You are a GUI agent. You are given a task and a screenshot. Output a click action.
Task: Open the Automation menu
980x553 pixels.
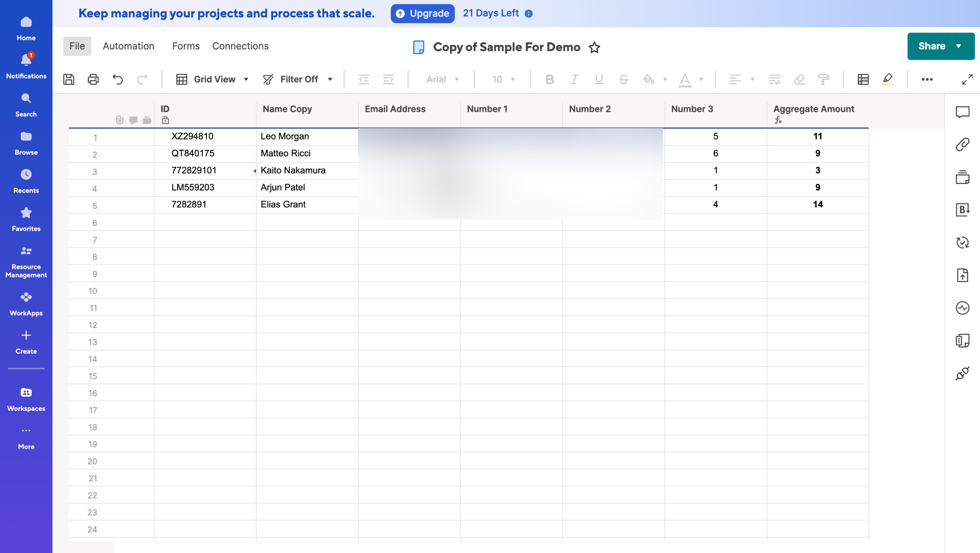(128, 46)
